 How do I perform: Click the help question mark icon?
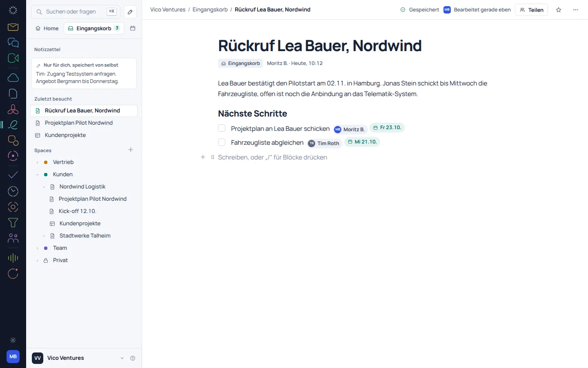[x=133, y=358]
